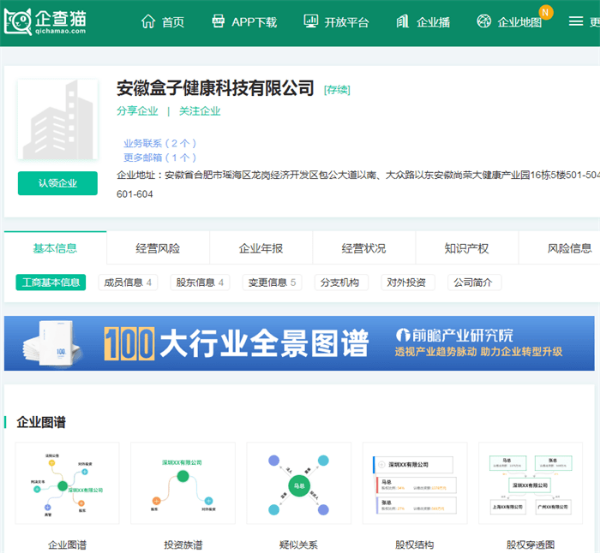Click the company building placeholder image
Image resolution: width=600 pixels, height=553 pixels.
pyautogui.click(x=58, y=119)
